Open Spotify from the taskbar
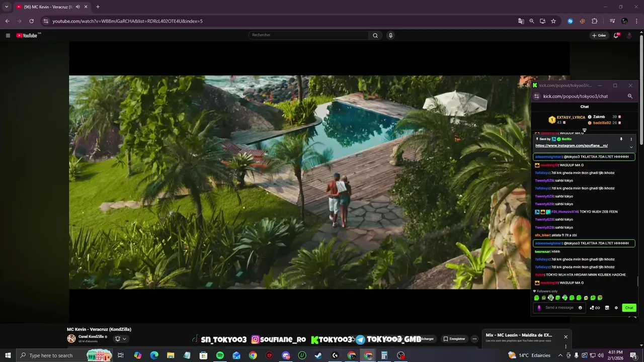Screen dimensions: 644x362 click(220, 355)
